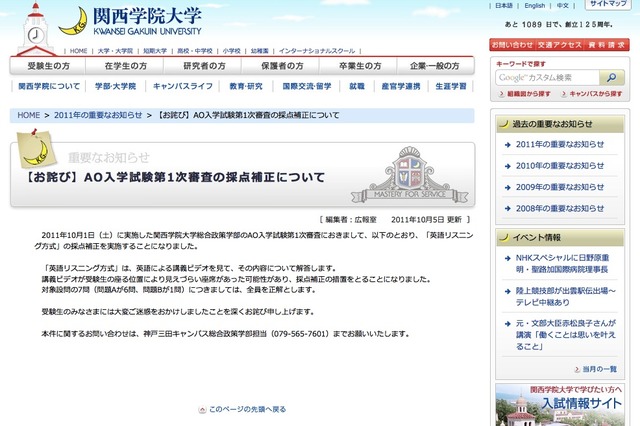Click キャンパスから探す link
The height and width of the screenshot is (426, 640).
596,94
